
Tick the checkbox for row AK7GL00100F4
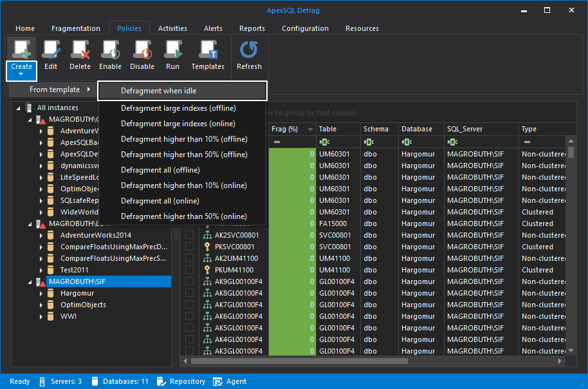[189, 305]
